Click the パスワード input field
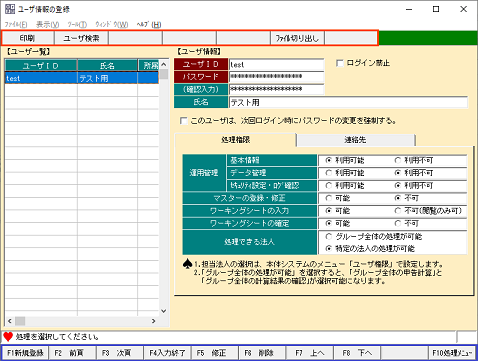The height and width of the screenshot is (361, 478). tap(276, 77)
